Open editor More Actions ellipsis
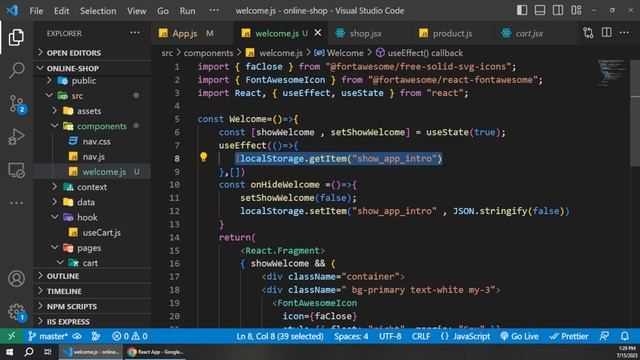Viewport: 640px width, 360px height. point(624,33)
